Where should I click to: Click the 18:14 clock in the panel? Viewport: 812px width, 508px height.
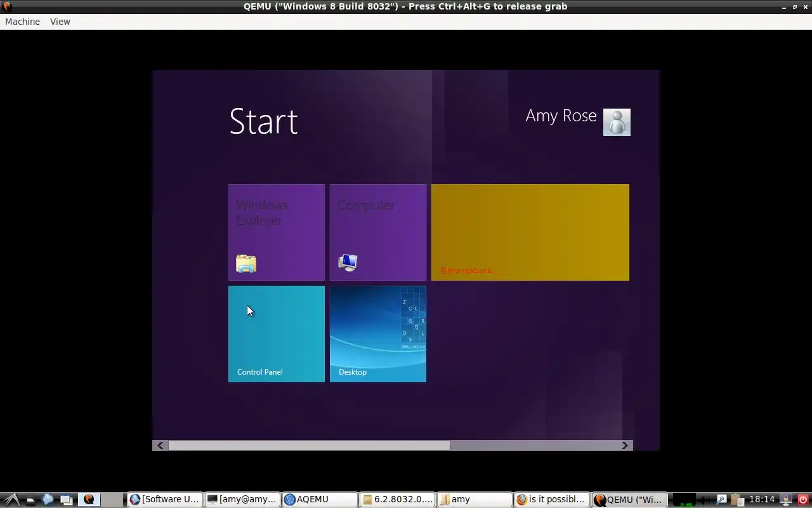pos(762,500)
